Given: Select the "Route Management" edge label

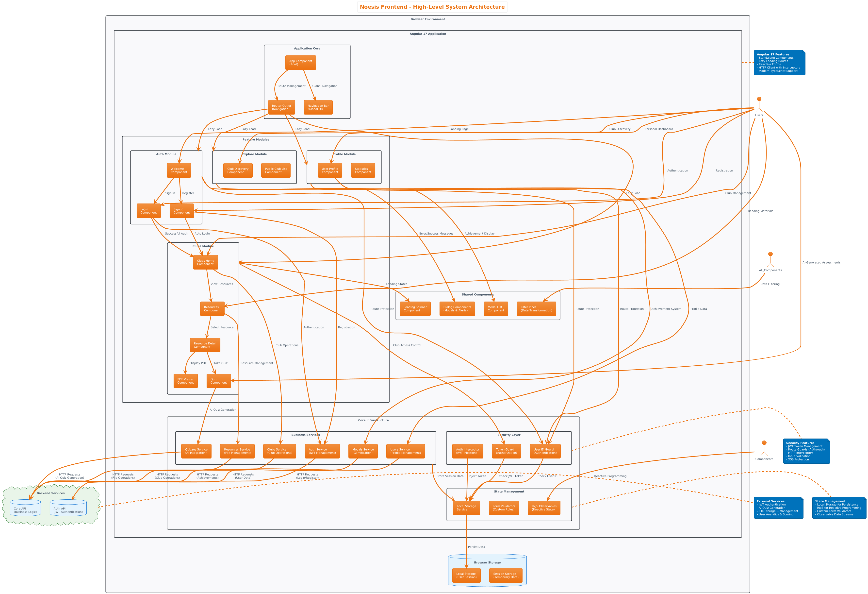Looking at the screenshot, I should pyautogui.click(x=292, y=86).
